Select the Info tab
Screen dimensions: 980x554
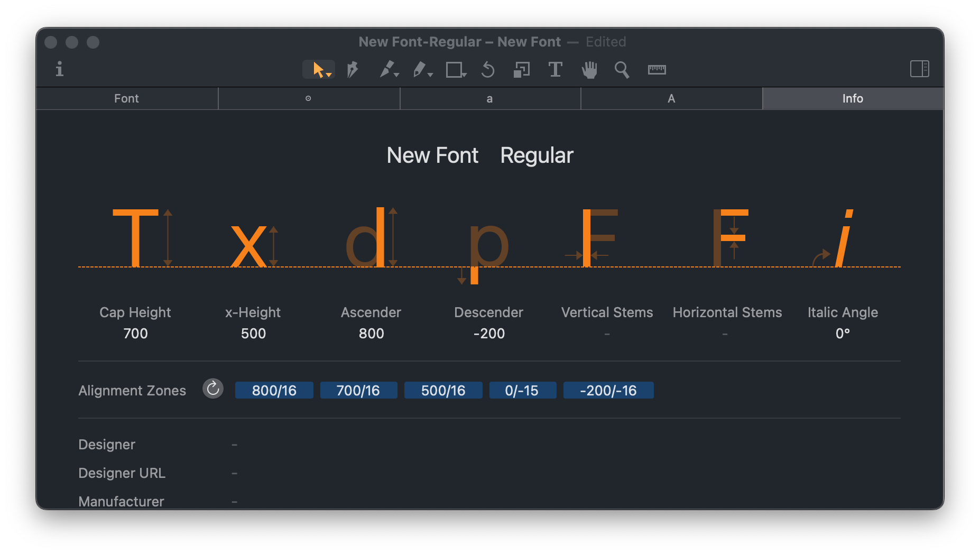point(853,98)
